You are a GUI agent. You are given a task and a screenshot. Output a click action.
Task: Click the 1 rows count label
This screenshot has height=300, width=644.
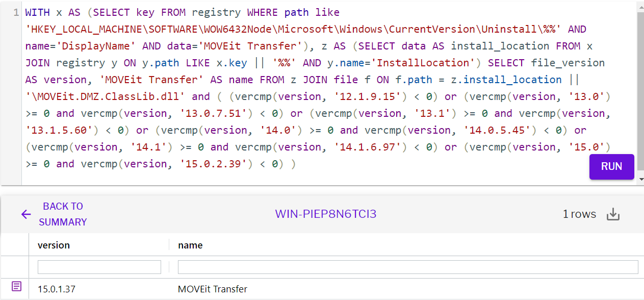[579, 214]
